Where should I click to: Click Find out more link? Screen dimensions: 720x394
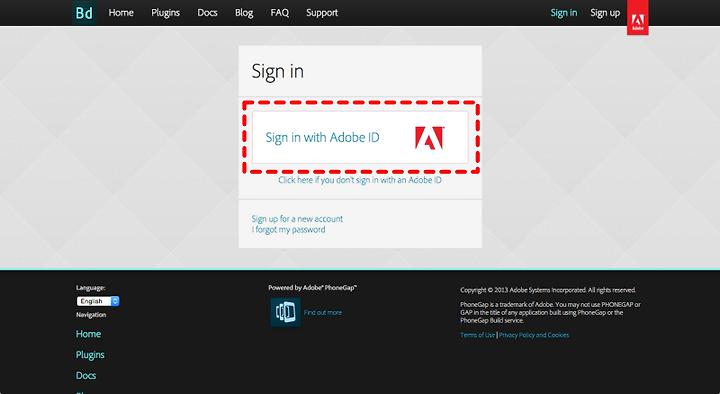[x=322, y=312]
